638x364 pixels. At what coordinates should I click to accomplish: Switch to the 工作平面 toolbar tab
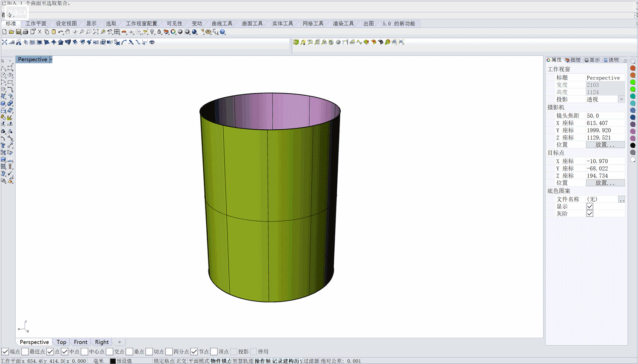point(36,24)
